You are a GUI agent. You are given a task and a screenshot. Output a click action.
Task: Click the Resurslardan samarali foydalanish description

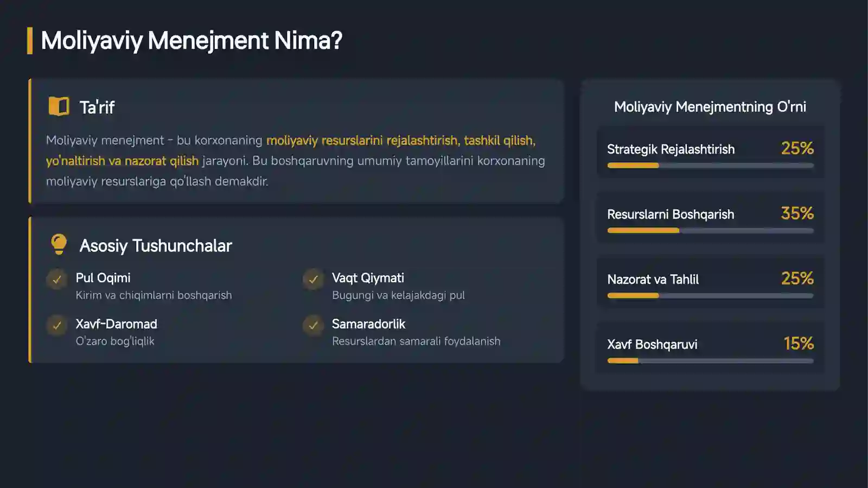416,341
